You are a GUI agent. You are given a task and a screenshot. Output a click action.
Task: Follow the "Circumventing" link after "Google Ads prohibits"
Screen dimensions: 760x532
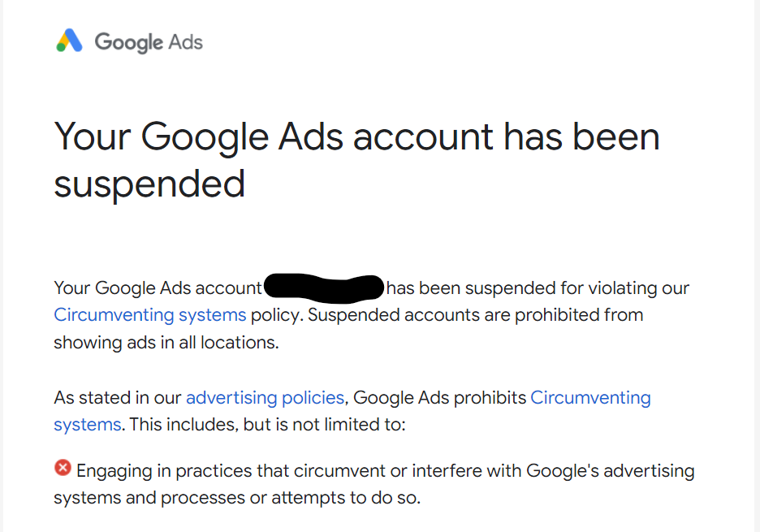[x=590, y=398]
